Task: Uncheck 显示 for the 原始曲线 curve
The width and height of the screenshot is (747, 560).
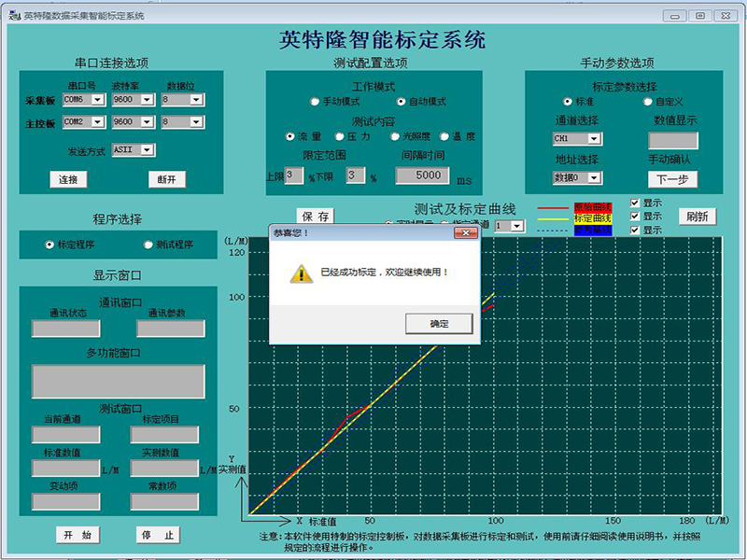Action: (635, 203)
